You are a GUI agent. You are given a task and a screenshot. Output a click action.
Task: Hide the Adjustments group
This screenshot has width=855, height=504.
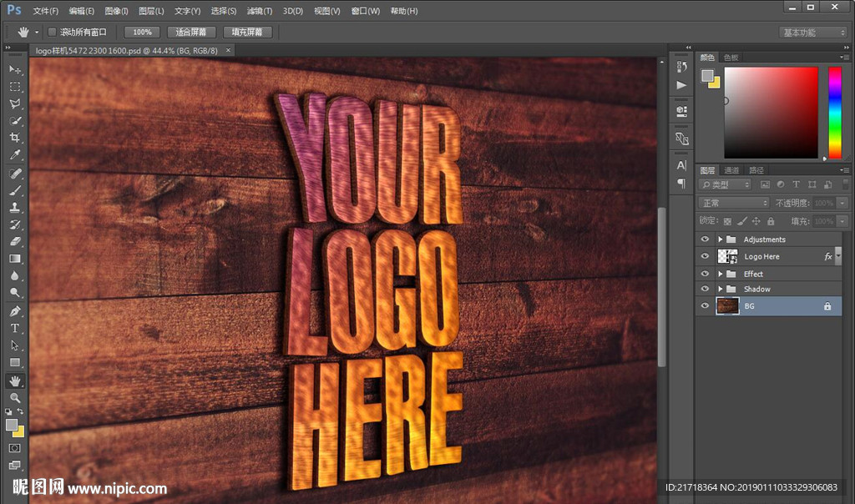point(705,239)
